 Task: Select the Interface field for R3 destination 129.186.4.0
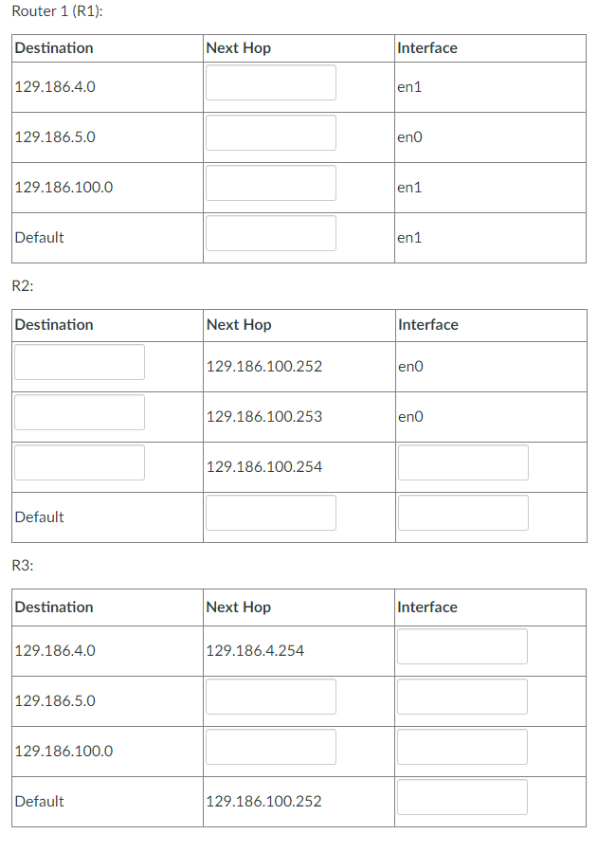462,646
